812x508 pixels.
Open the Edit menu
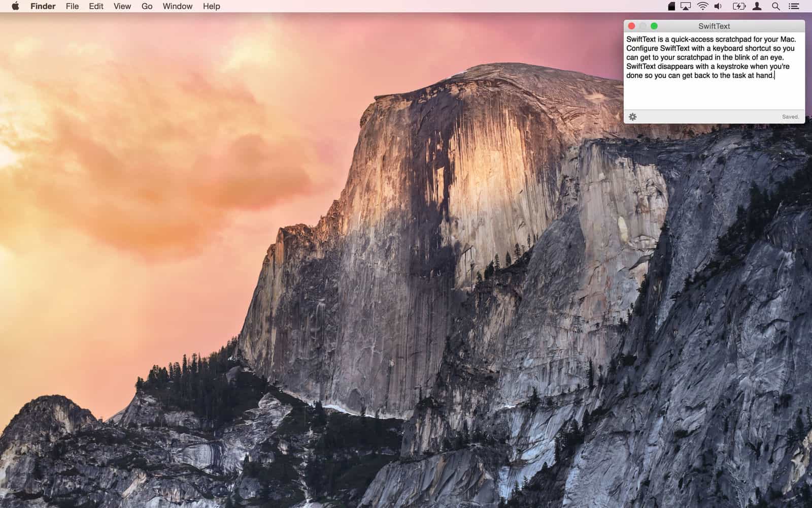[95, 6]
